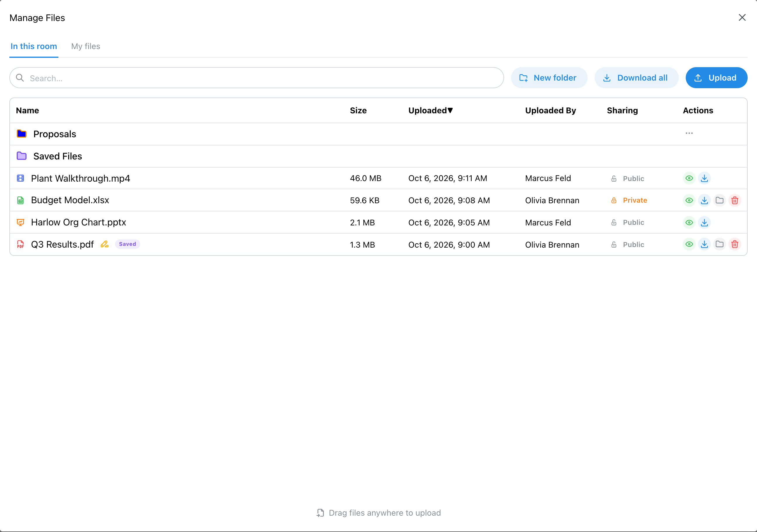The width and height of the screenshot is (757, 532).
Task: Select the In this room tab
Action: pyautogui.click(x=34, y=46)
